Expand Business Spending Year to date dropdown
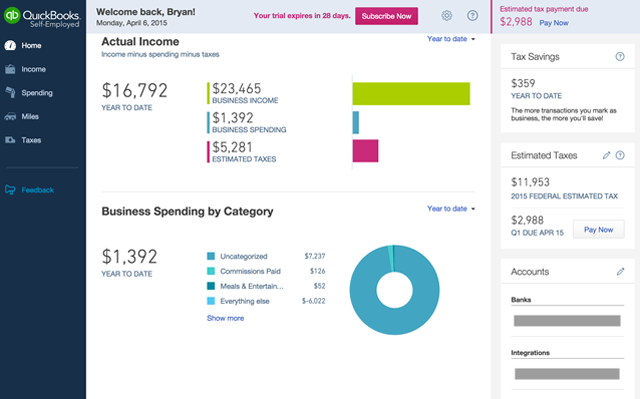The width and height of the screenshot is (640, 399). coord(451,208)
